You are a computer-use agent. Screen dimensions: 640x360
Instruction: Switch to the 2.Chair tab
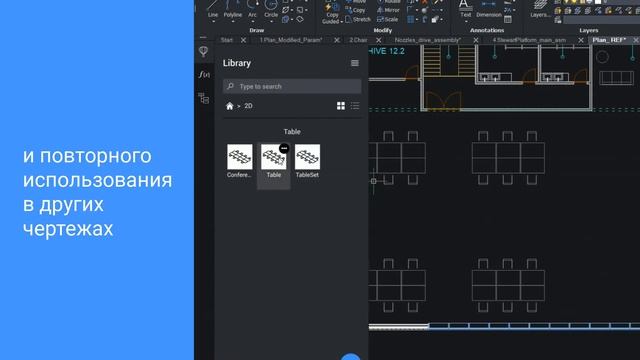point(358,40)
